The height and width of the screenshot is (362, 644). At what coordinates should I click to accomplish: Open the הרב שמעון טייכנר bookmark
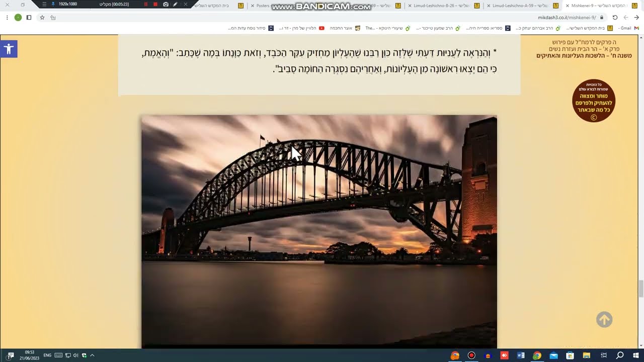(x=438, y=28)
